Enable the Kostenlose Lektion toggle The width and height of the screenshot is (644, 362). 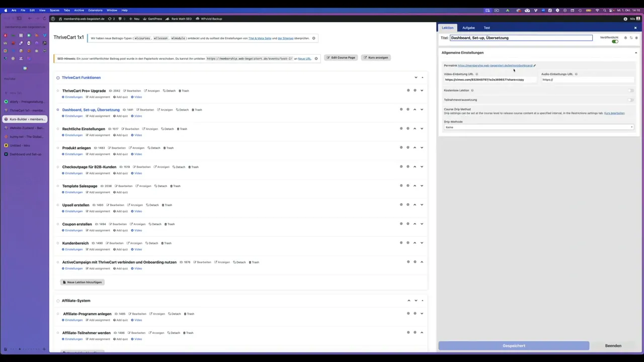(630, 90)
